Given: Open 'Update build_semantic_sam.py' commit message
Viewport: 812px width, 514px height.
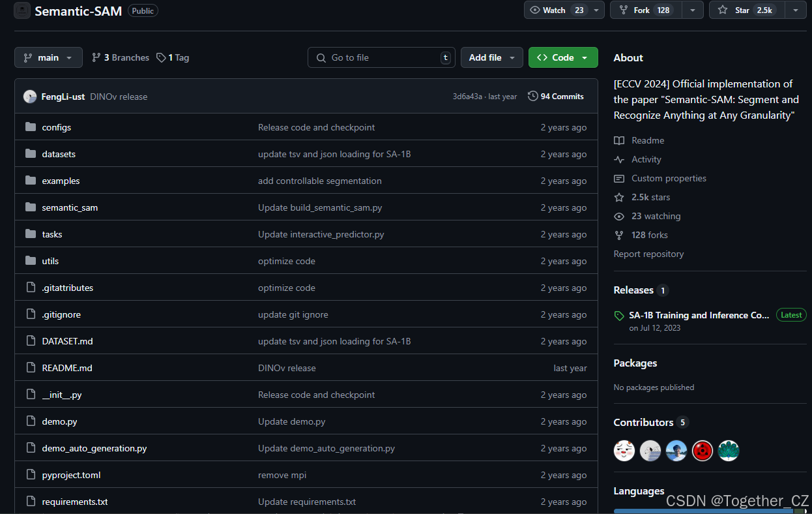Looking at the screenshot, I should [x=320, y=207].
